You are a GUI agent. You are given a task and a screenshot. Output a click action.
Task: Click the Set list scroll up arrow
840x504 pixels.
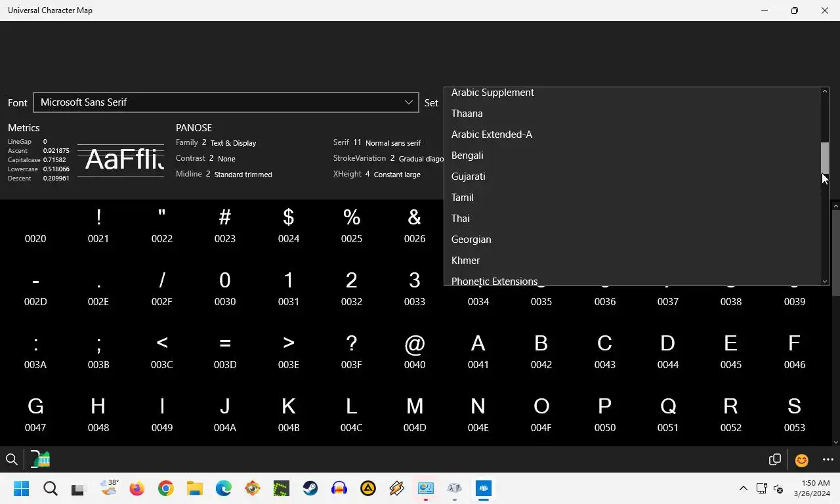tap(825, 91)
